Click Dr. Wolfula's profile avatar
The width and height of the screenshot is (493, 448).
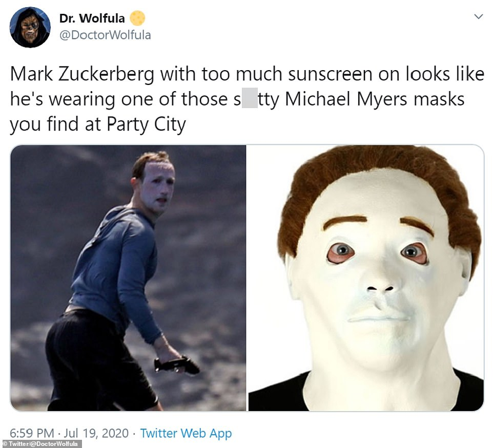30,27
